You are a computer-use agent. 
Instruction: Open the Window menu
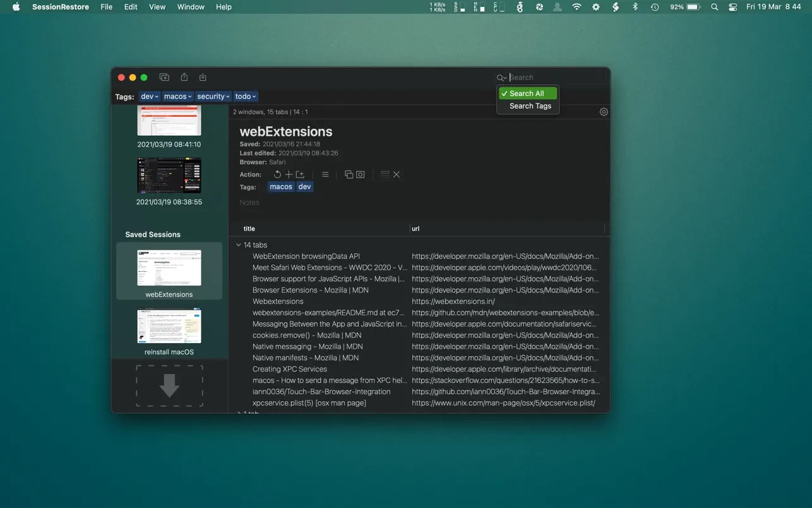click(190, 7)
